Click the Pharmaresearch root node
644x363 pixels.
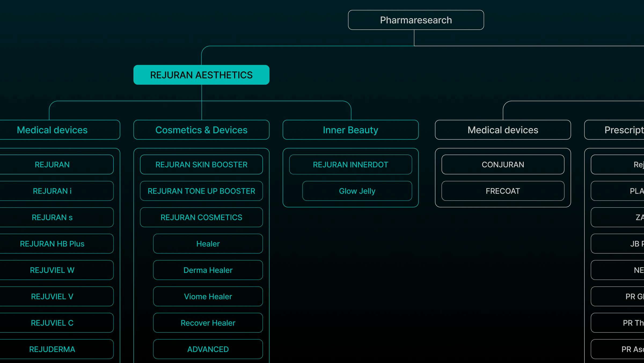pos(416,20)
